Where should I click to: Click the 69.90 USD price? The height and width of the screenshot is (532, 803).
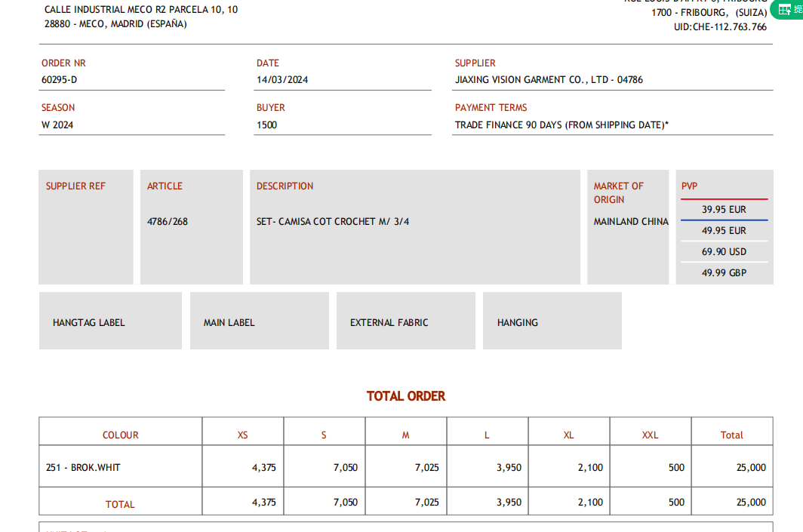[x=724, y=252]
